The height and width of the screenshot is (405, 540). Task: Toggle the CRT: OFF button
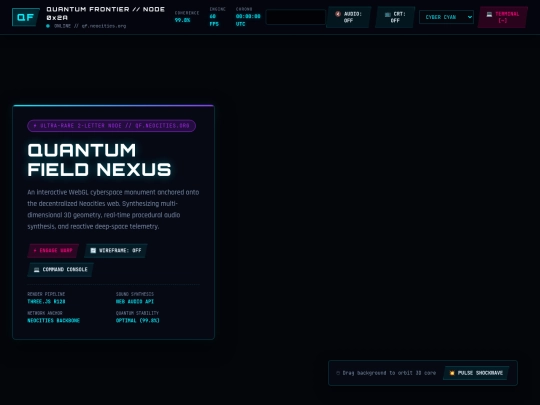[x=395, y=17]
